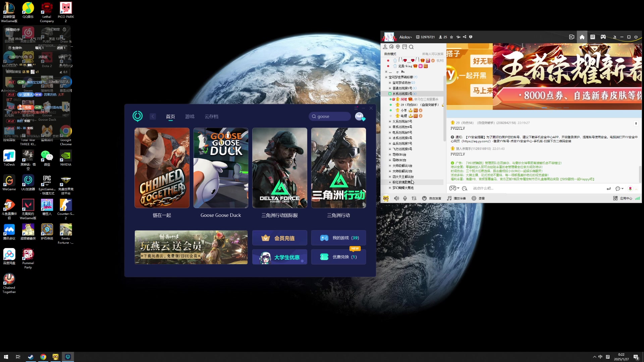Click the user list icon above the channel tree
Screen dimensions: 644x362
[385, 47]
